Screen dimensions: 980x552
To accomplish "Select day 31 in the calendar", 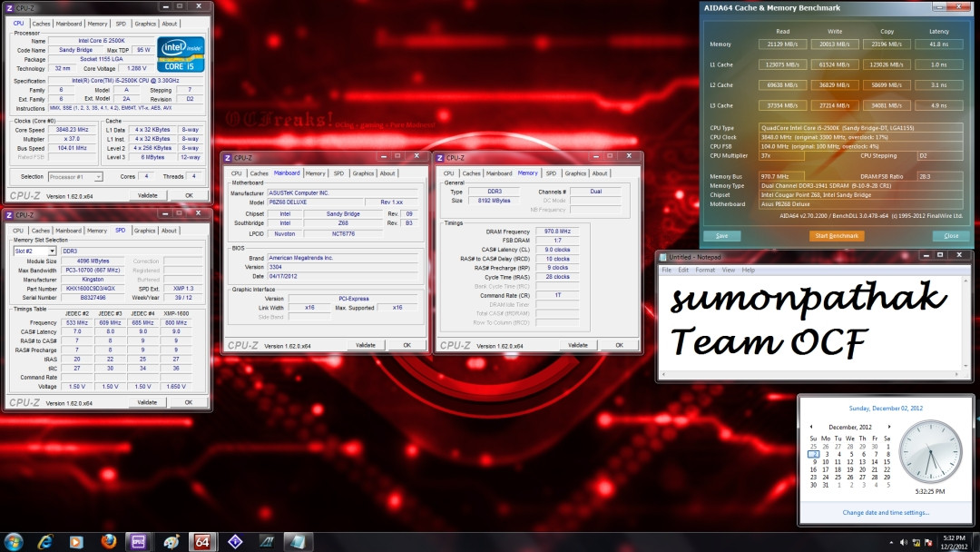I will point(826,485).
